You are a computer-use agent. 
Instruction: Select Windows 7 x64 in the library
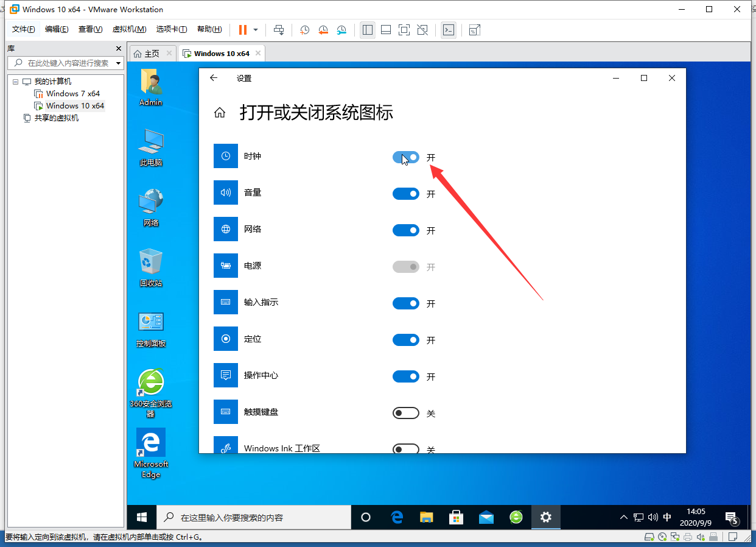[73, 94]
